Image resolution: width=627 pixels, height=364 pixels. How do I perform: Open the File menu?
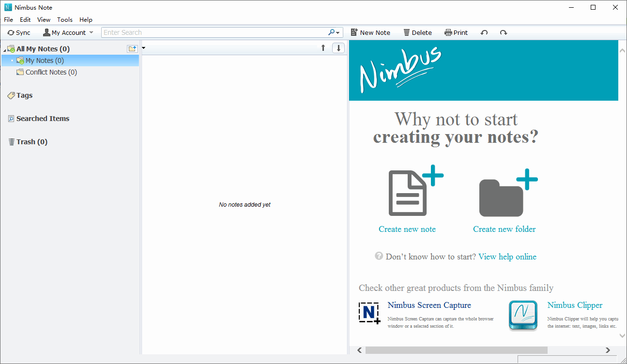tap(9, 20)
